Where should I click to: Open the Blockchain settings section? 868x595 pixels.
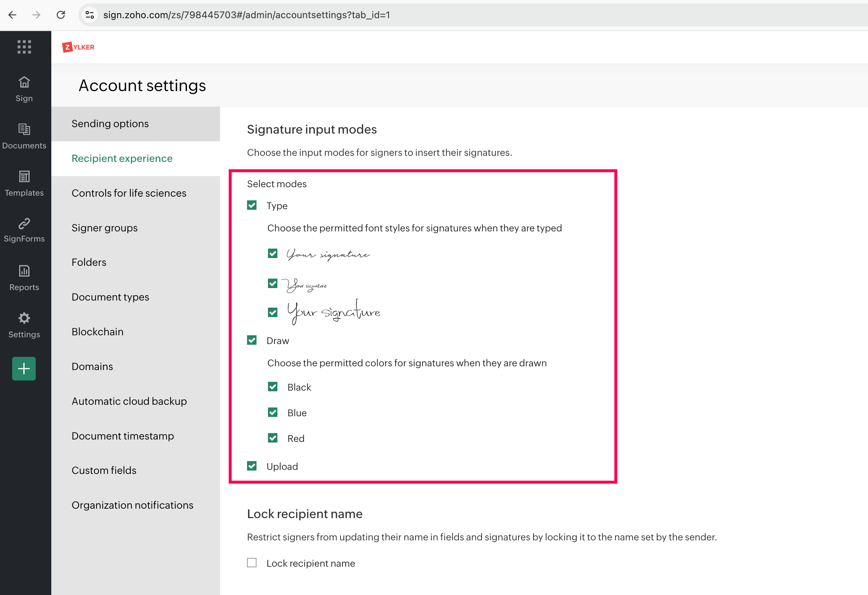point(98,332)
